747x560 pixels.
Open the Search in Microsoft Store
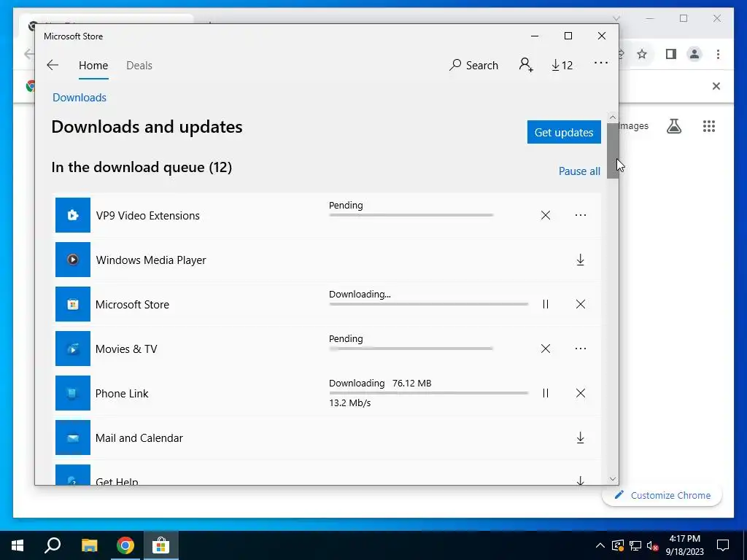pyautogui.click(x=473, y=65)
